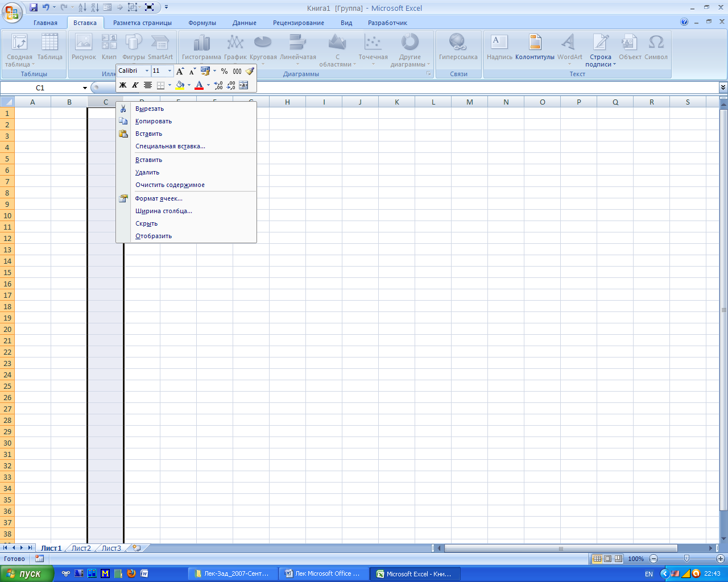Viewport: 728px width, 582px height.
Task: Toggle center alignment on mini toolbar
Action: click(148, 85)
